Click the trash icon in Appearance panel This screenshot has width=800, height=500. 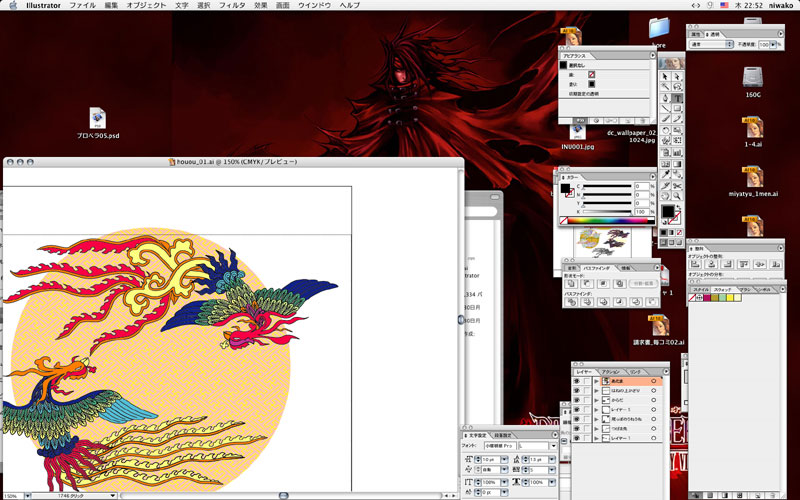(644, 121)
